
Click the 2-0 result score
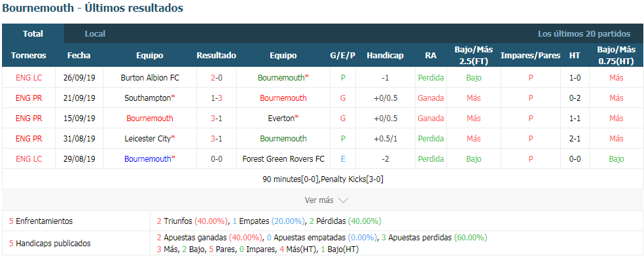click(217, 77)
